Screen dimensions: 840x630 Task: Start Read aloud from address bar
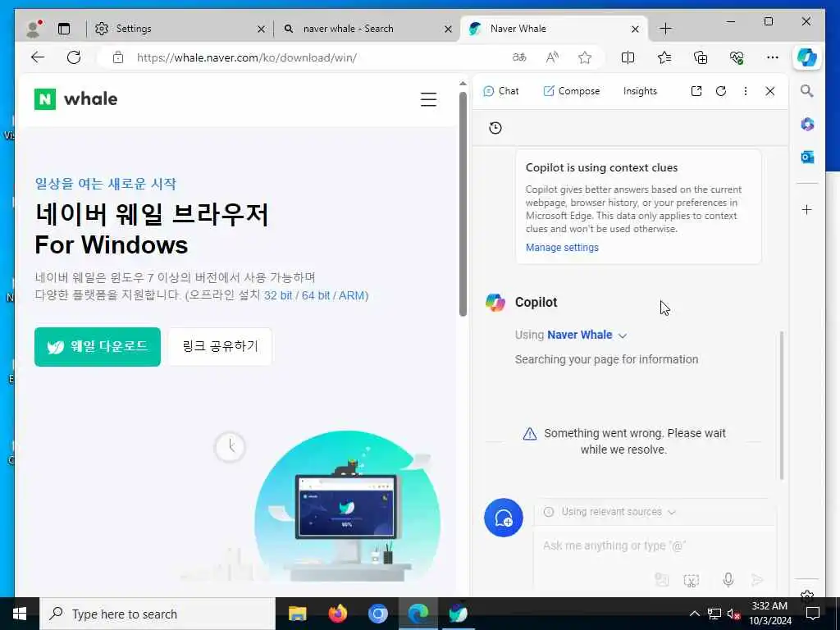(552, 57)
